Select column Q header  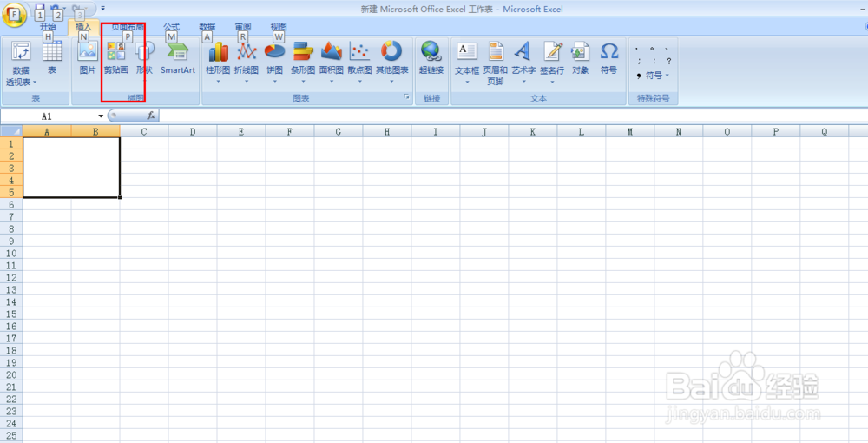[x=824, y=131]
